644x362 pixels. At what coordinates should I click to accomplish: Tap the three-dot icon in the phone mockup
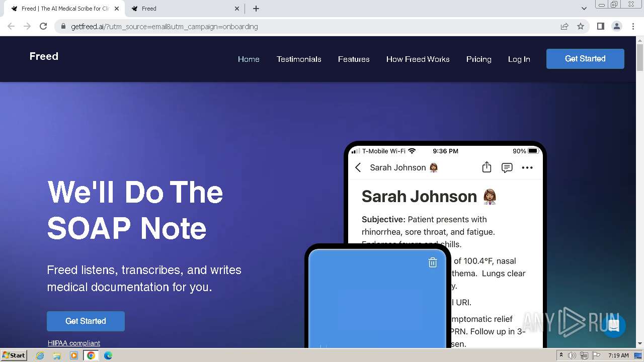pos(527,167)
